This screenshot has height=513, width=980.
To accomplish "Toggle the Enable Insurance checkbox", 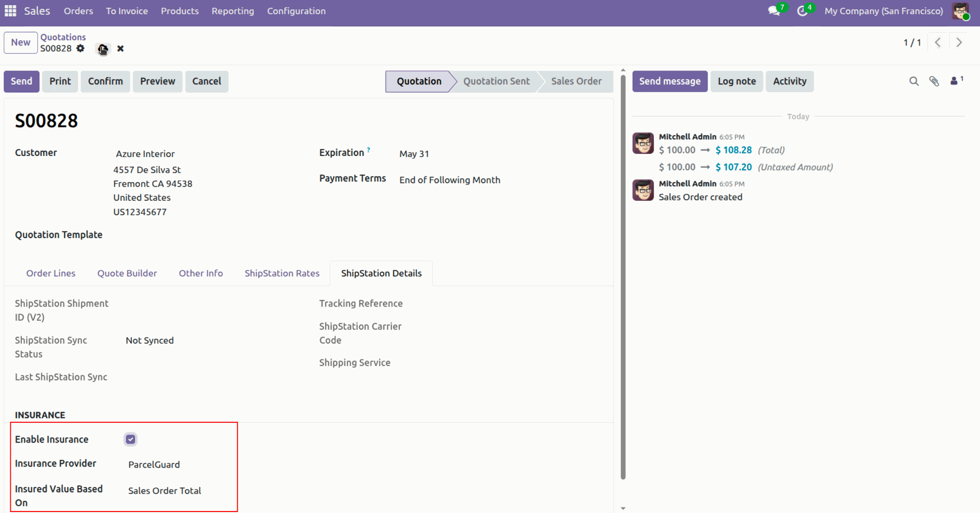I will click(131, 439).
